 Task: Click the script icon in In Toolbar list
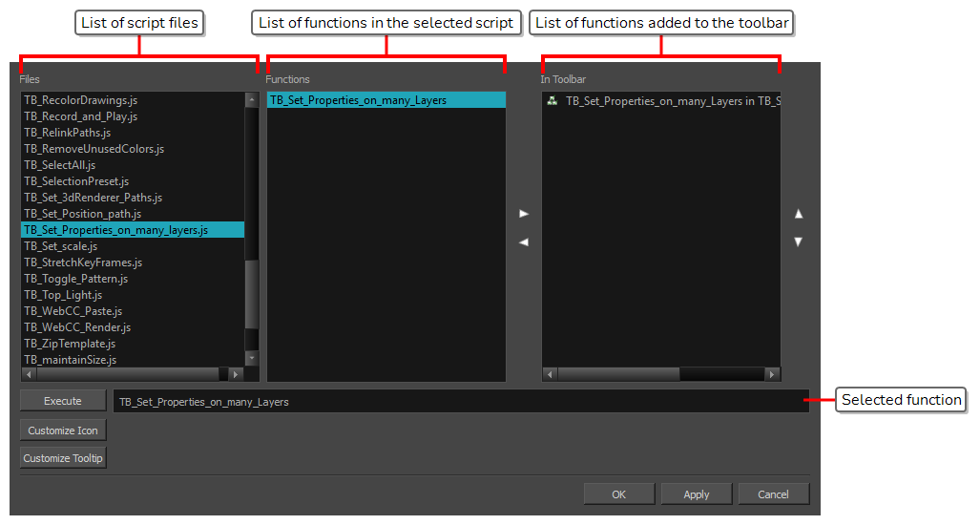(x=553, y=100)
